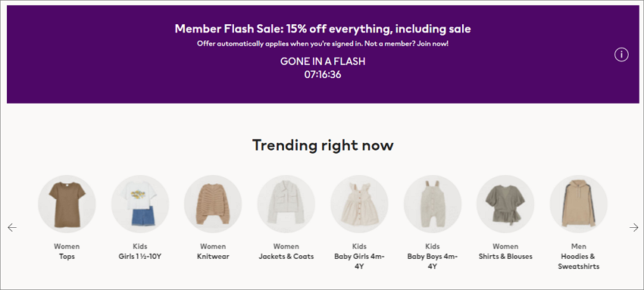Click the Baby Girls 4m-4Y label

[359, 261]
